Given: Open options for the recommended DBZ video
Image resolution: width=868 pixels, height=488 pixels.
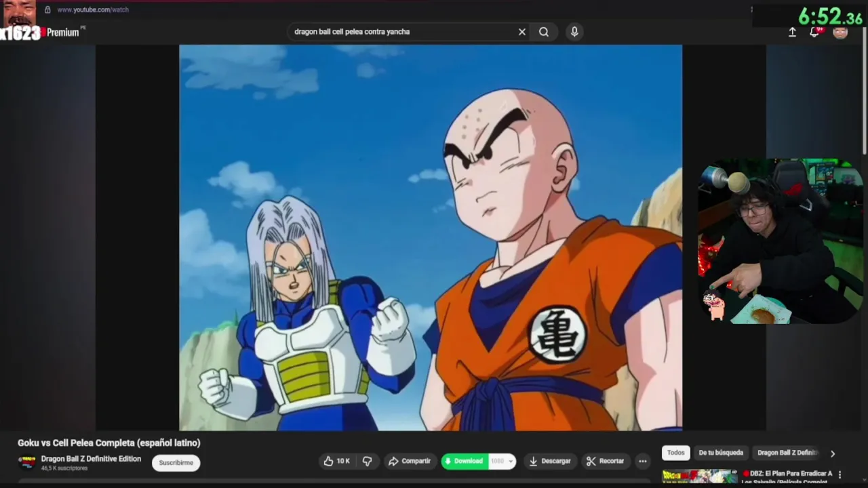Looking at the screenshot, I should coord(840,474).
